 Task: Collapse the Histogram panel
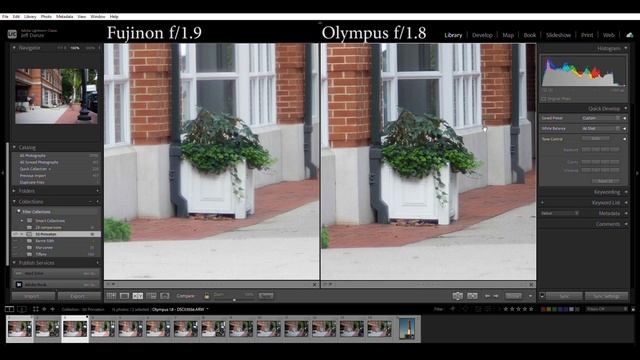pyautogui.click(x=626, y=48)
